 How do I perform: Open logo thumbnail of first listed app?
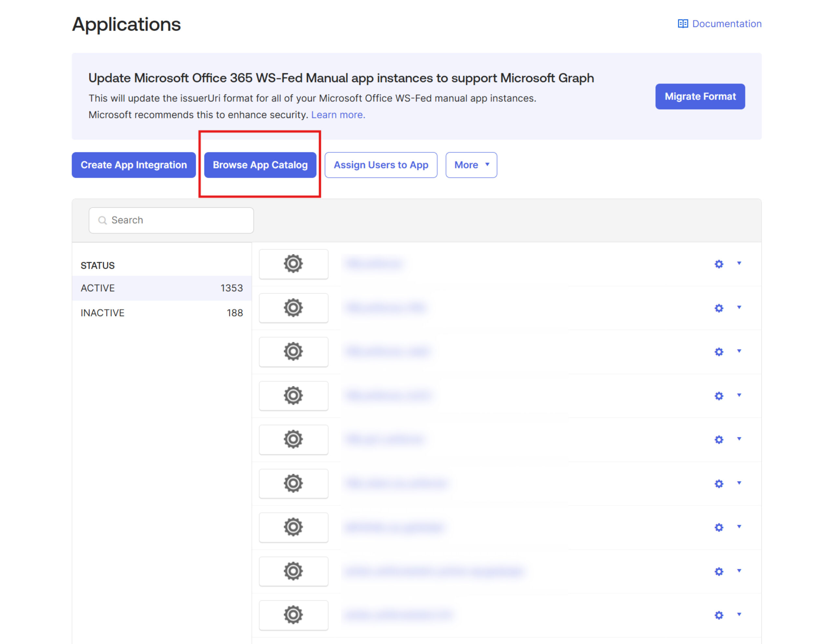point(293,264)
